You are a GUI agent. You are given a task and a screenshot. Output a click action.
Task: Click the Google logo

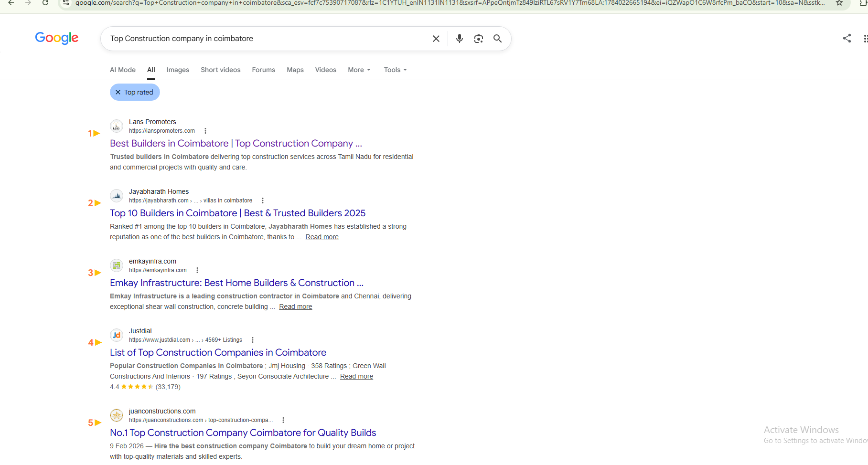click(57, 38)
